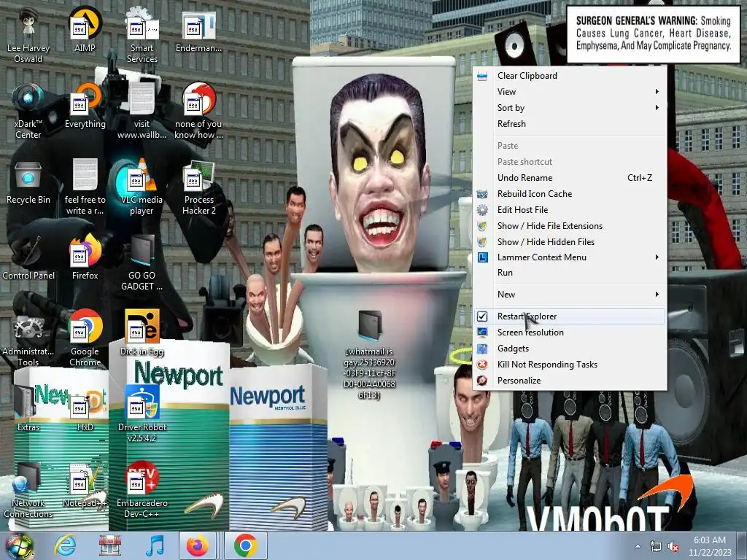Select the Recycle Bin icon

click(x=28, y=182)
